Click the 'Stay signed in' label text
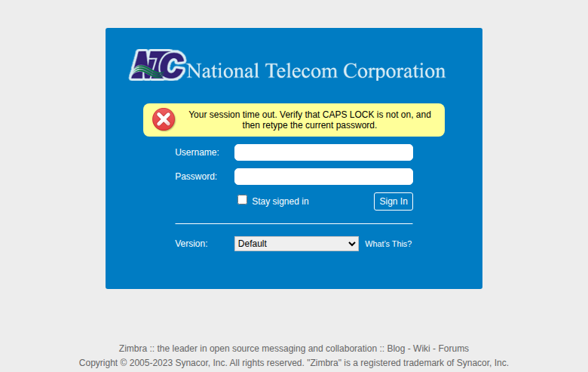This screenshot has height=372, width=588. [280, 201]
